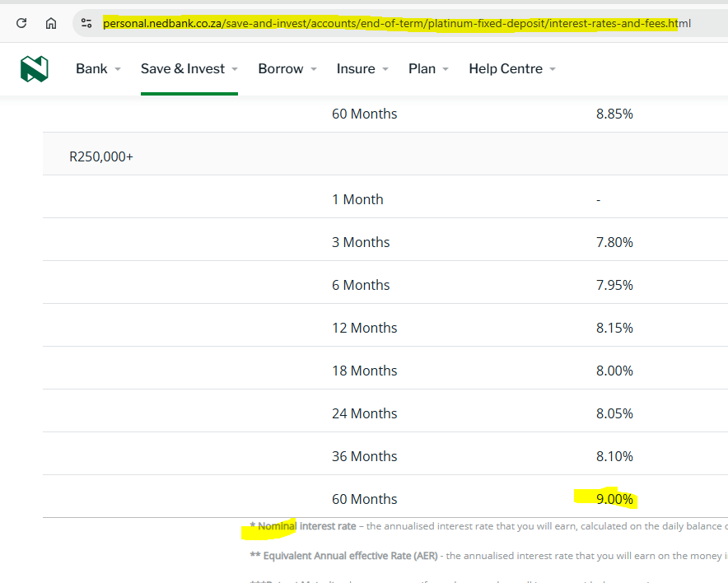Expand the arrow next to Help Centre
728x583 pixels.
click(x=553, y=69)
